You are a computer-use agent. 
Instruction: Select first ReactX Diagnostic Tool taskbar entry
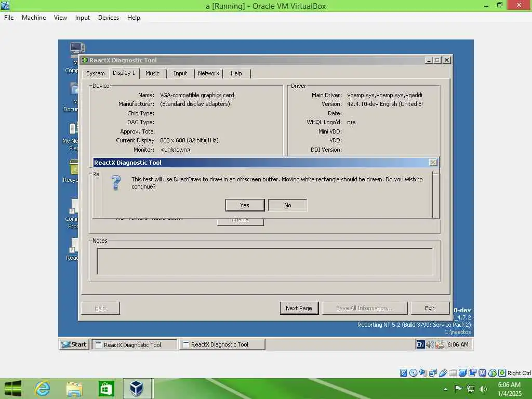[x=135, y=345]
